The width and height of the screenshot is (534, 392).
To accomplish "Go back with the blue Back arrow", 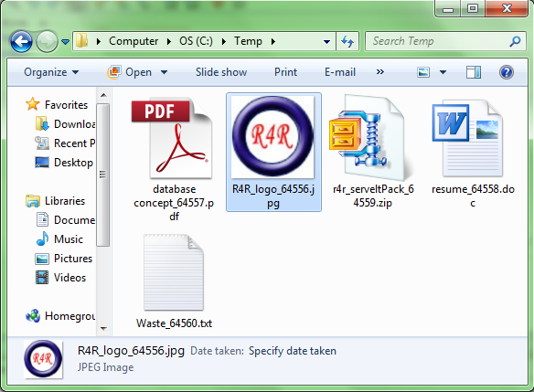I will pyautogui.click(x=21, y=41).
